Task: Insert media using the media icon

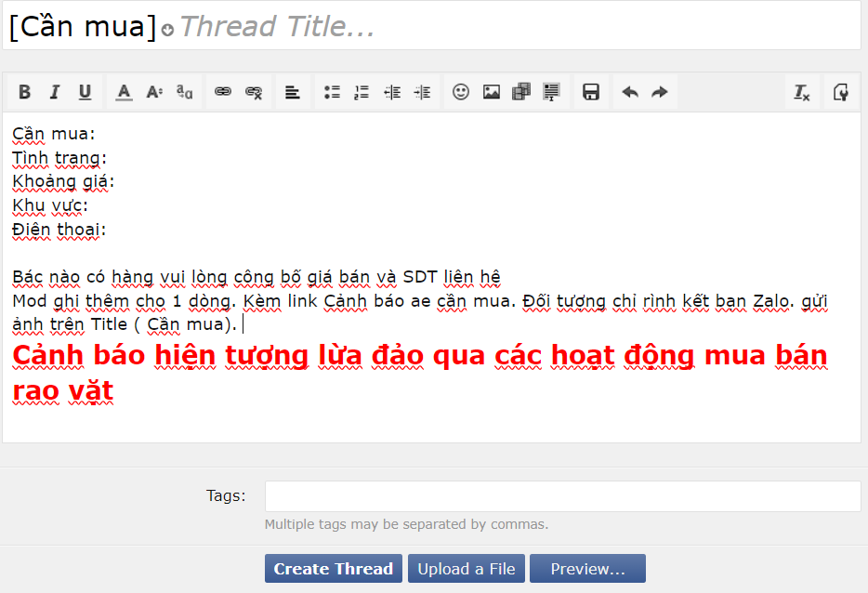Action: click(x=521, y=92)
